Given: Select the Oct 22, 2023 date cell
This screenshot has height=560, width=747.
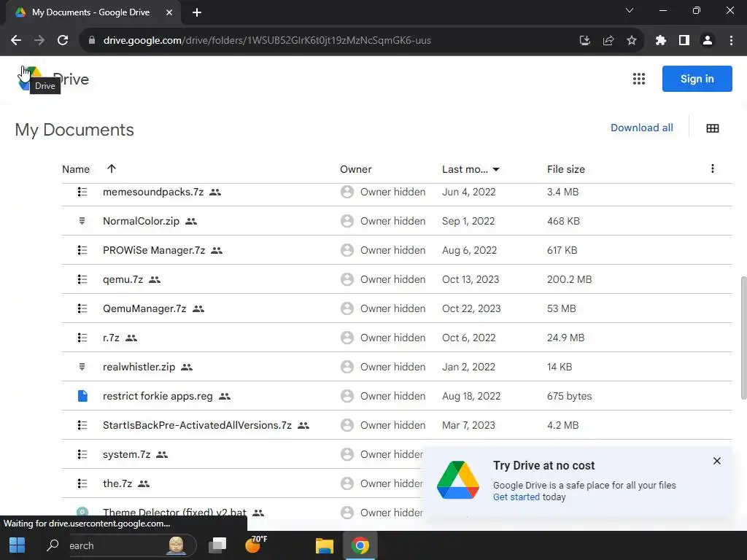Looking at the screenshot, I should pos(471,308).
